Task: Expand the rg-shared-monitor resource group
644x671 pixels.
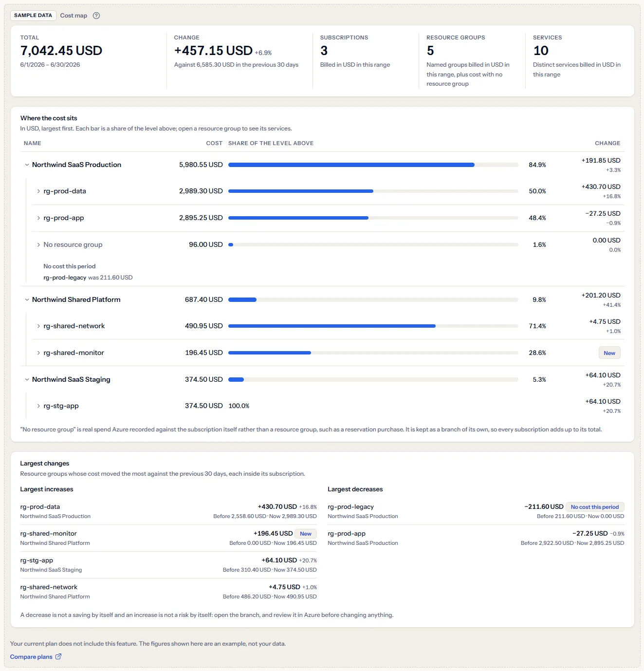Action: click(x=38, y=353)
